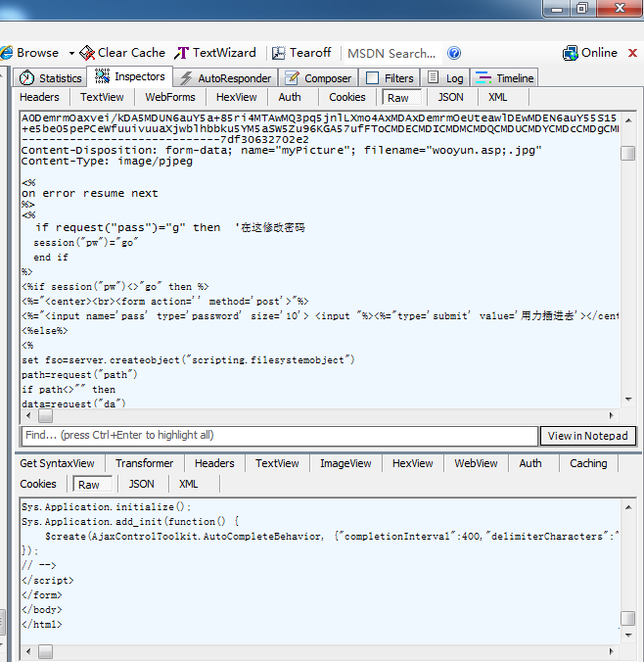The width and height of the screenshot is (644, 662).
Task: Click request pane scroll-left arrow
Action: [x=28, y=416]
